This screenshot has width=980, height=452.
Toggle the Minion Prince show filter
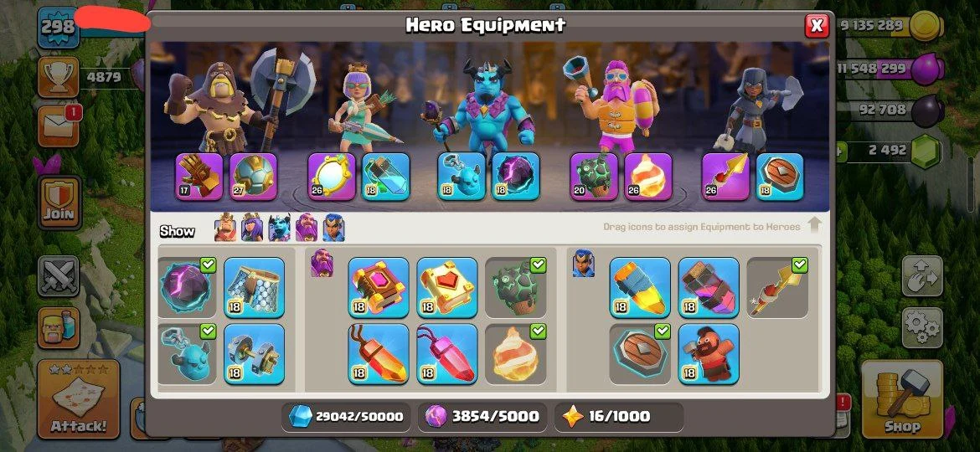[279, 228]
